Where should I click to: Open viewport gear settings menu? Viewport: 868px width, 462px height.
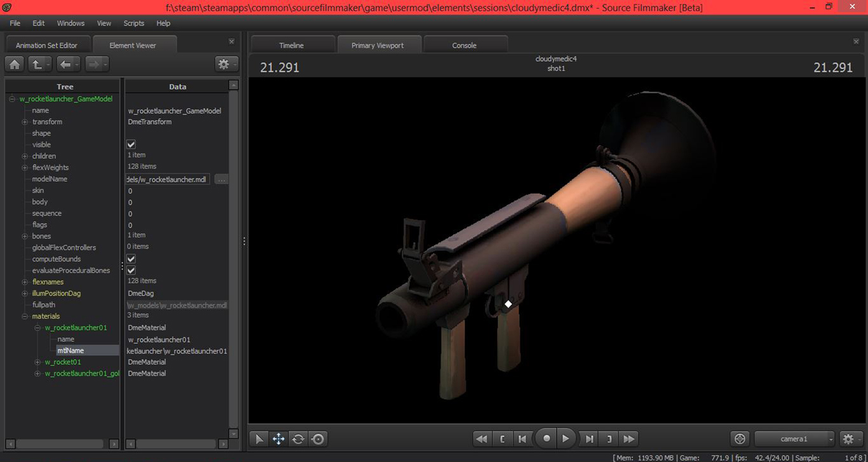[851, 438]
